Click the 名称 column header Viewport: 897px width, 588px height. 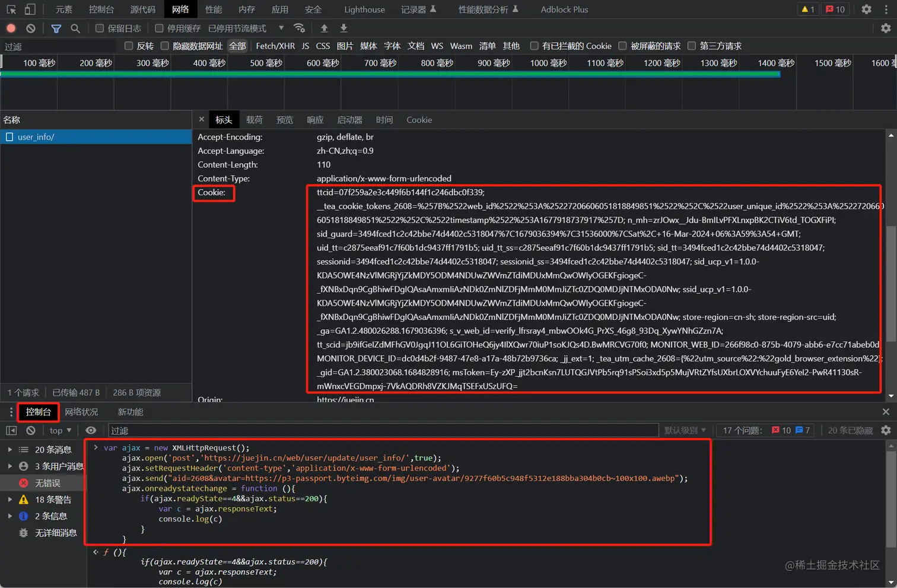tap(96, 120)
